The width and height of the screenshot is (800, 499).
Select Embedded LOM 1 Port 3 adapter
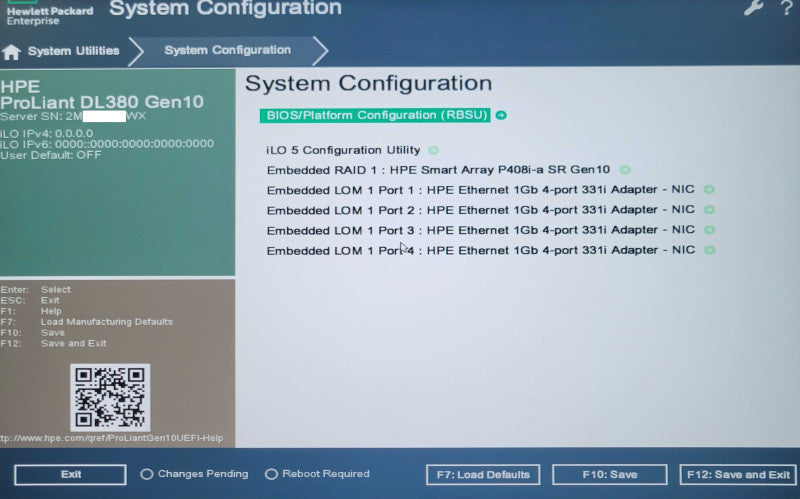coord(480,230)
